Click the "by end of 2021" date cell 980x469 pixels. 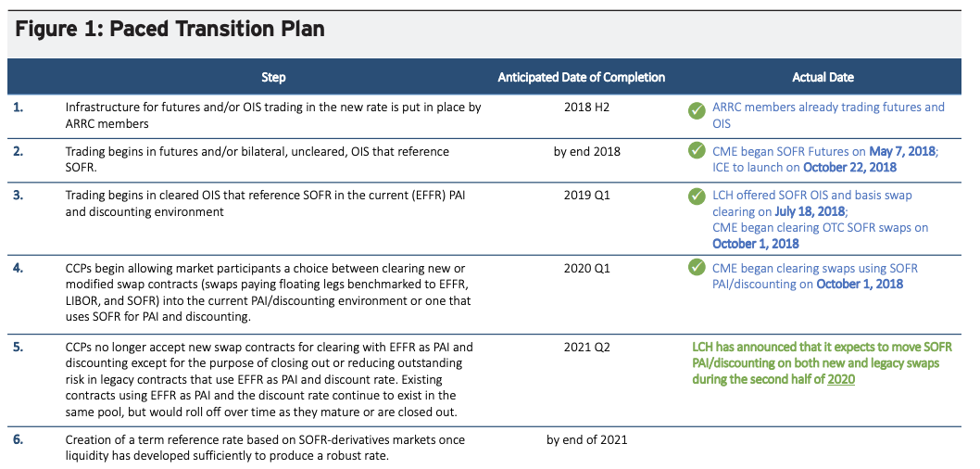[x=586, y=439]
